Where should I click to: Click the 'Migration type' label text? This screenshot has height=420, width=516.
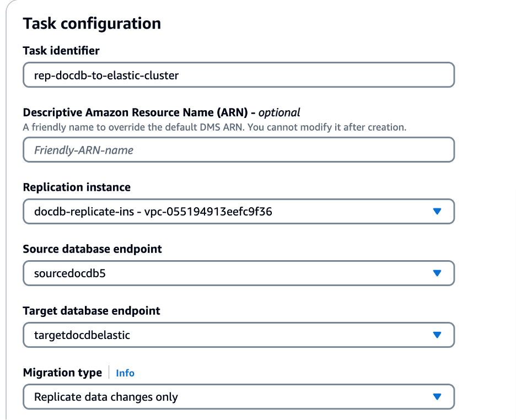tap(62, 373)
